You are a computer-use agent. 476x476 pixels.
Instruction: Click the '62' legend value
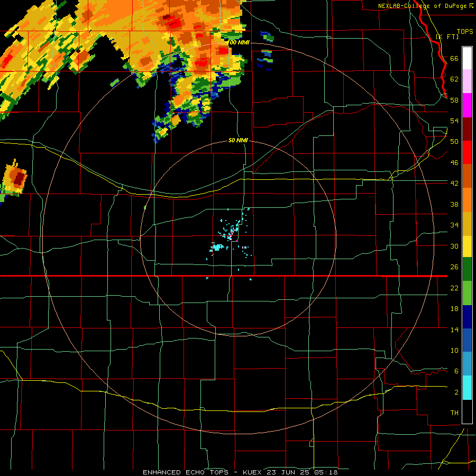click(x=454, y=79)
